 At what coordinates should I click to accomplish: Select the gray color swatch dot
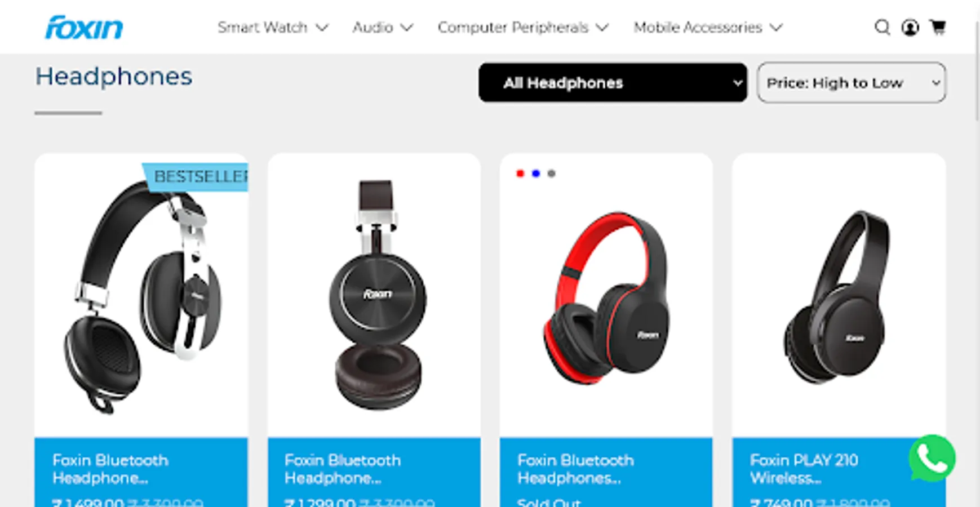[x=552, y=174]
